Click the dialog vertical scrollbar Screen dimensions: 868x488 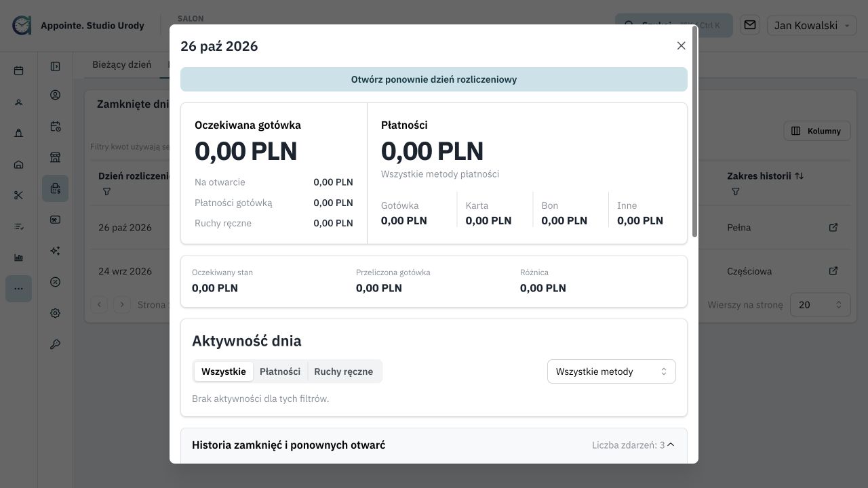tap(694, 132)
